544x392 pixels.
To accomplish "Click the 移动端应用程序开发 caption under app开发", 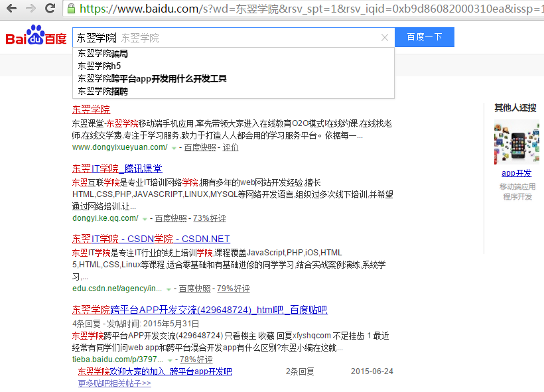I will (517, 192).
